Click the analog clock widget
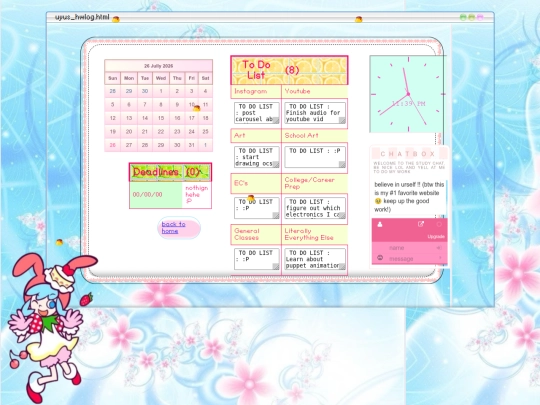The width and height of the screenshot is (540, 405). coord(408,94)
